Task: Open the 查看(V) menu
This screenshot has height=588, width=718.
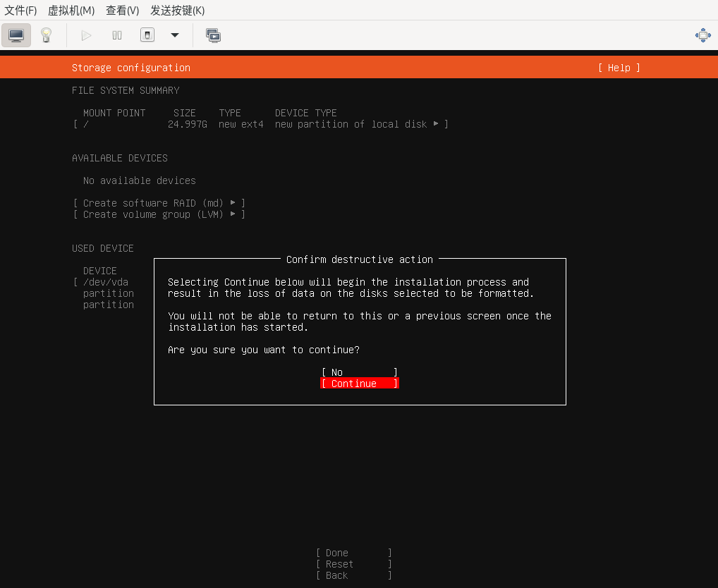Action: [x=122, y=11]
